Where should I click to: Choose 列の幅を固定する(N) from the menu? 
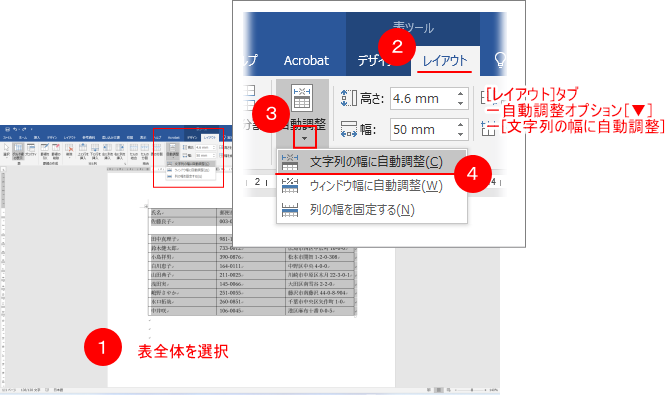coord(371,210)
